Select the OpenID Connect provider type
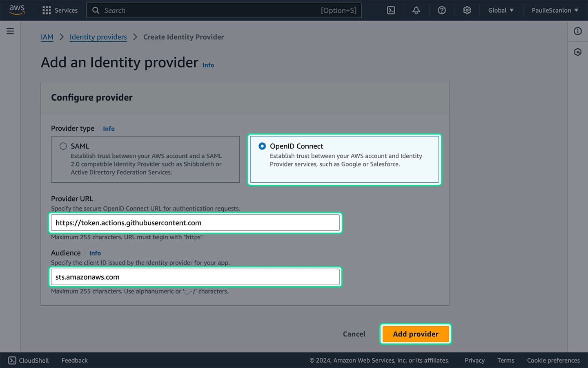588x368 pixels. [x=261, y=146]
